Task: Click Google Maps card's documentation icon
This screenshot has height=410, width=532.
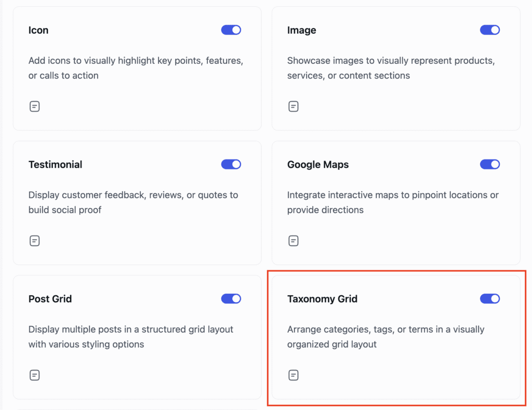Action: pyautogui.click(x=294, y=241)
